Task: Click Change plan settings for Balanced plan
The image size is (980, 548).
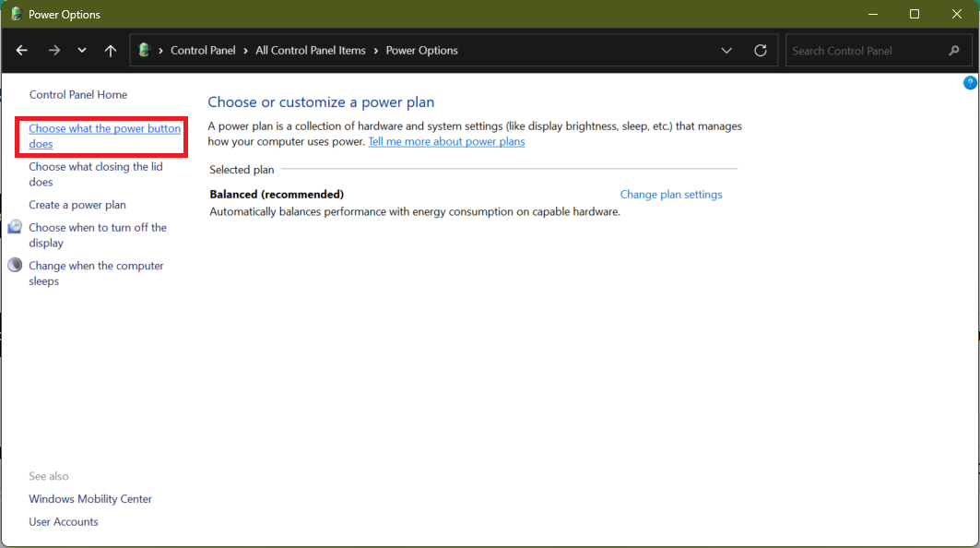Action: point(670,195)
